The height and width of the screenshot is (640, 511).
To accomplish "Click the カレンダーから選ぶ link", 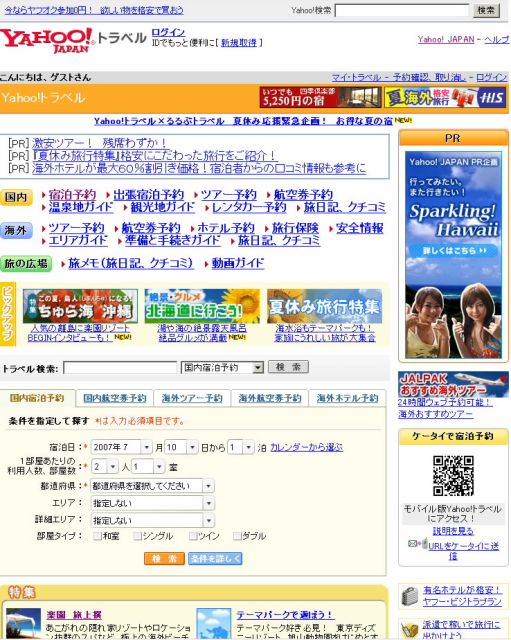I will tap(307, 447).
